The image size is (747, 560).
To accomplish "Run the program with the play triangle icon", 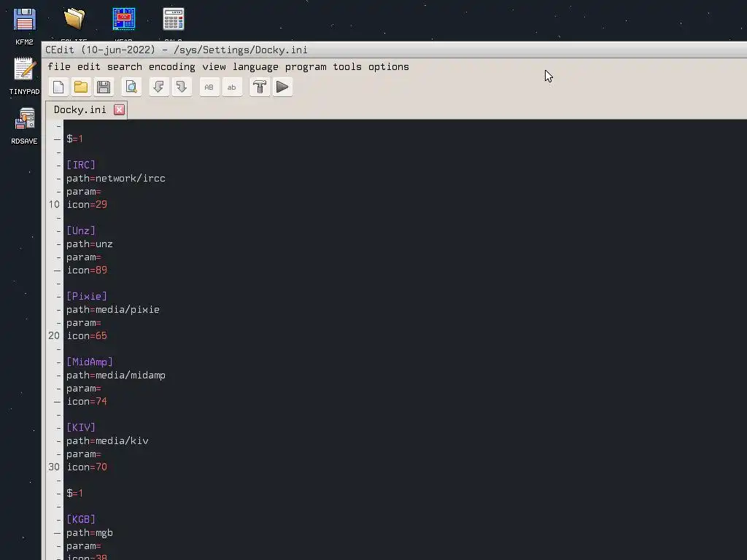I will [x=282, y=87].
